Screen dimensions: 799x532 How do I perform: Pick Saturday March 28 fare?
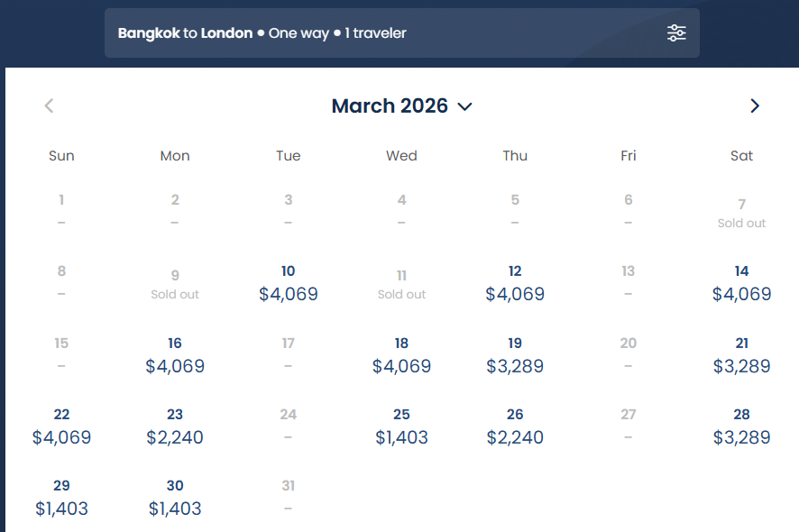(x=742, y=427)
